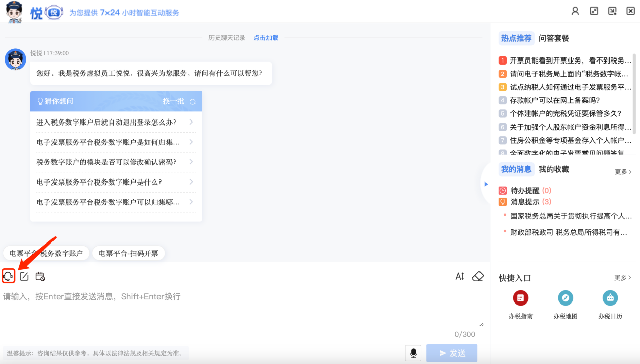Start voice input with microphone icon
Viewport: 640px width, 364px height.
[x=413, y=353]
